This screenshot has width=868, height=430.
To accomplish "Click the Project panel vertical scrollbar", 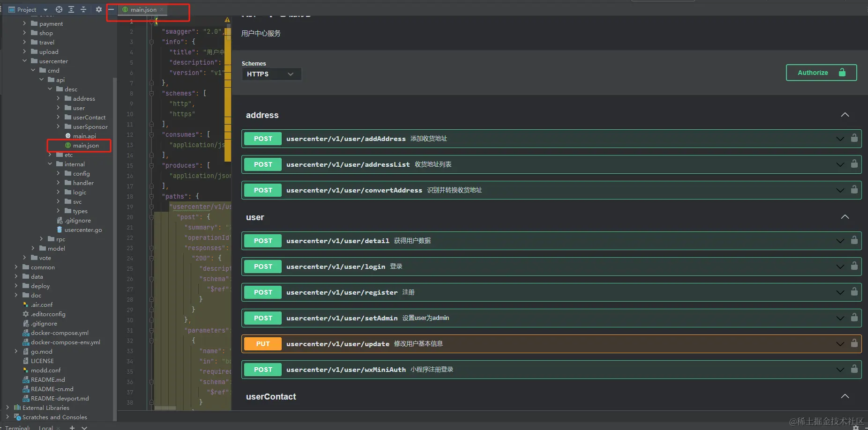I will 115,248.
